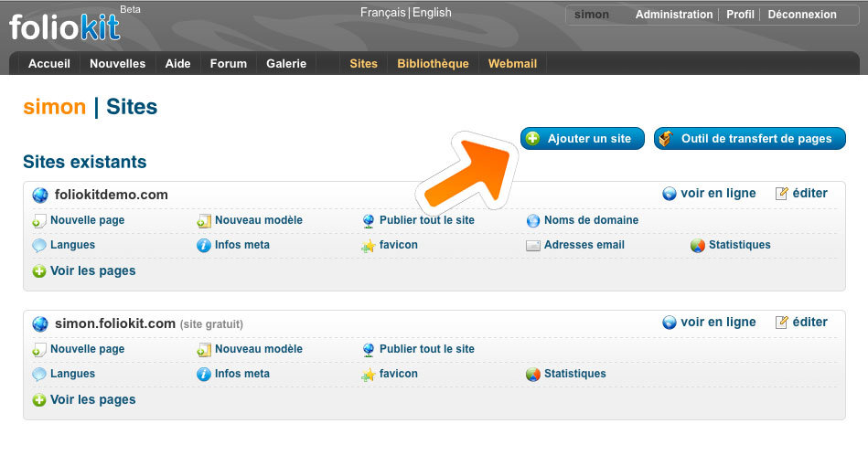This screenshot has width=868, height=466.
Task: Click éditer pencil icon for foliokitdemo.com
Action: click(x=782, y=193)
